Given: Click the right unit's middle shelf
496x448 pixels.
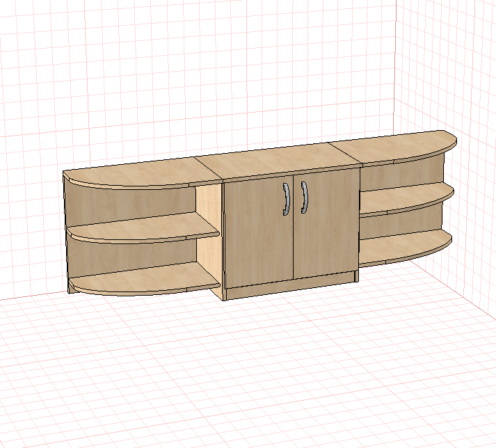Looking at the screenshot, I should [x=405, y=199].
